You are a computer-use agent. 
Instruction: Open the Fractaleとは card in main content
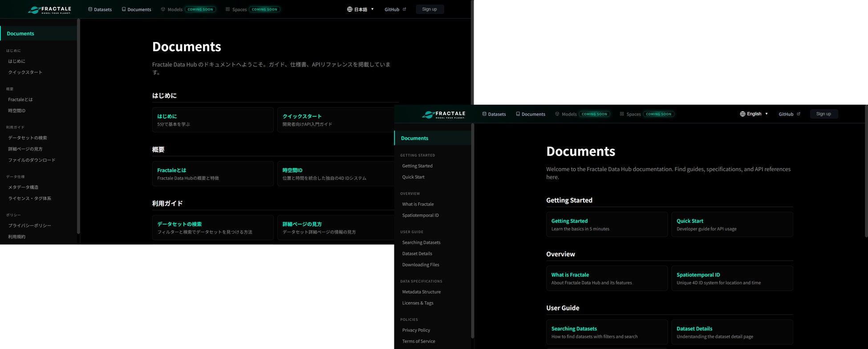213,174
